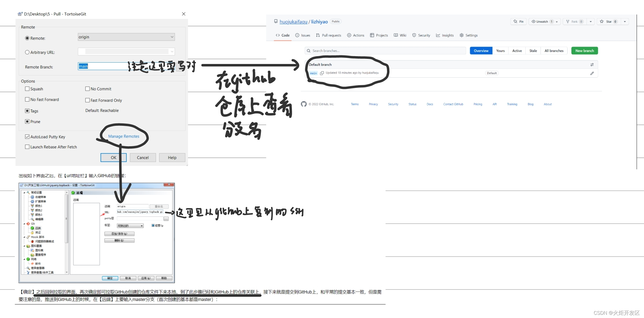Viewport: 644px width, 318px height.
Task: Uncheck AutoLoad Putty Key
Action: click(27, 137)
